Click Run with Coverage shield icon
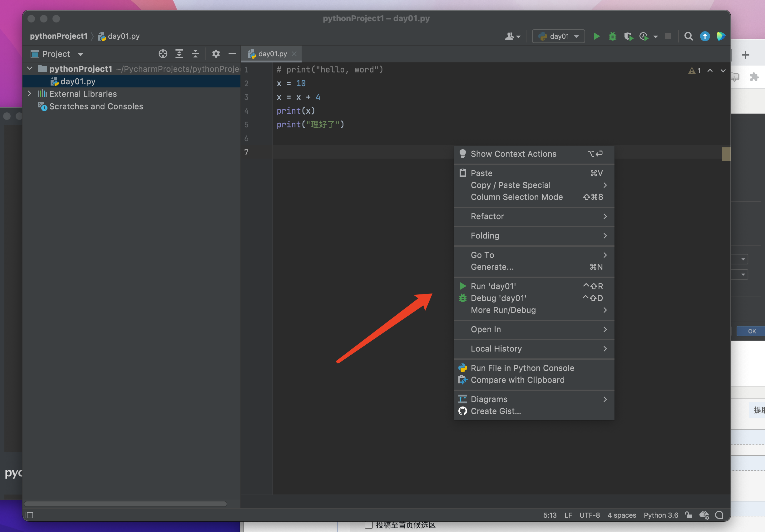765x532 pixels. coord(628,36)
